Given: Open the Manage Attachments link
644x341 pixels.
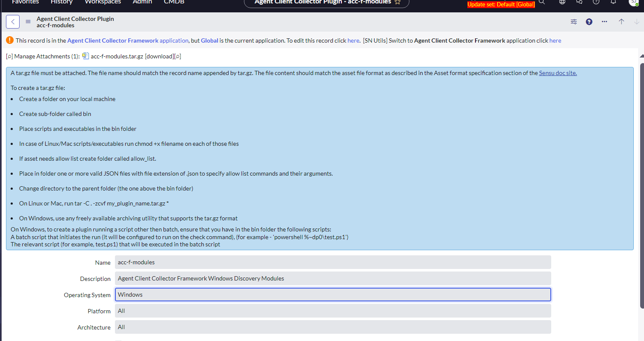Looking at the screenshot, I should (x=47, y=56).
